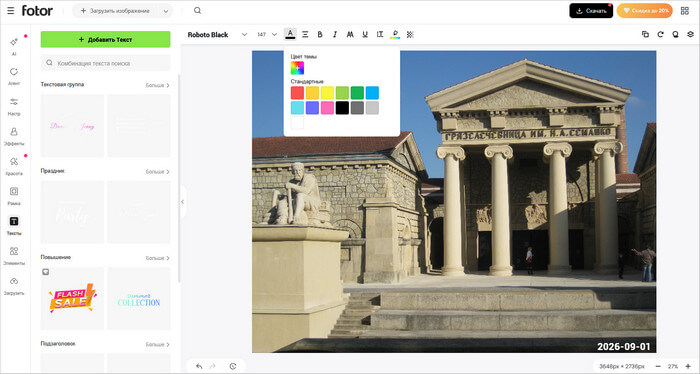Open the layers stack icon

(x=691, y=34)
